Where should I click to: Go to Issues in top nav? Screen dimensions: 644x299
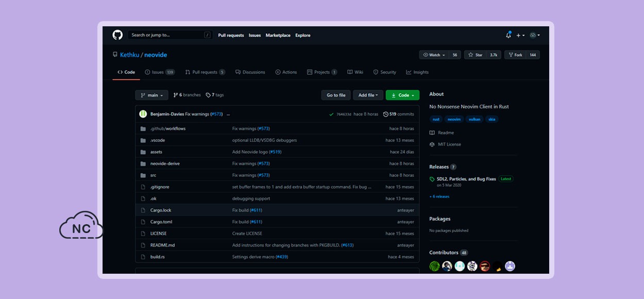pos(255,35)
